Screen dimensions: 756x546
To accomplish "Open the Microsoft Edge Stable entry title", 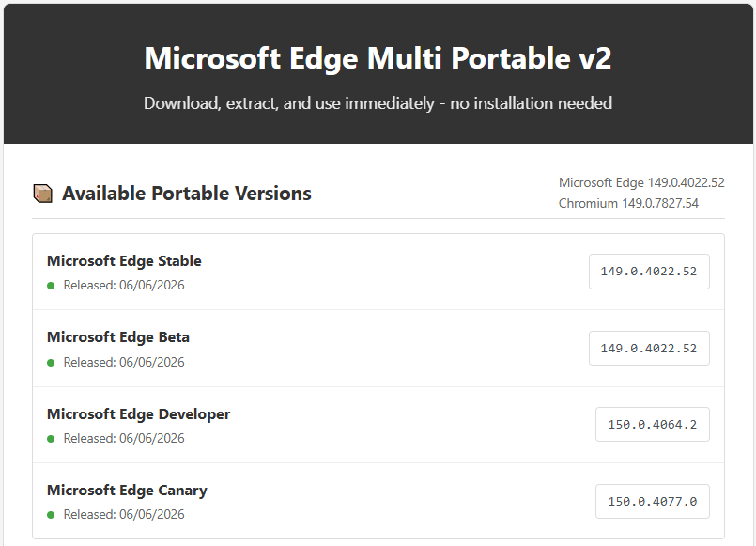I will [x=124, y=261].
